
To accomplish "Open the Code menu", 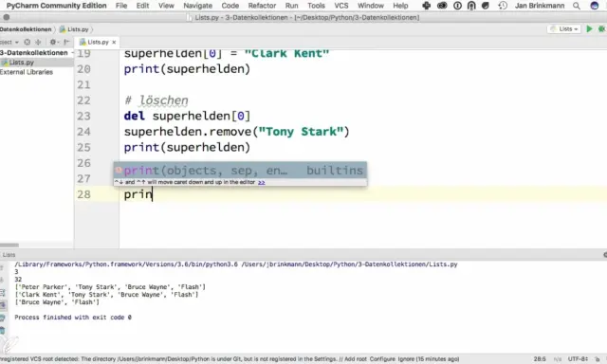I will (230, 6).
